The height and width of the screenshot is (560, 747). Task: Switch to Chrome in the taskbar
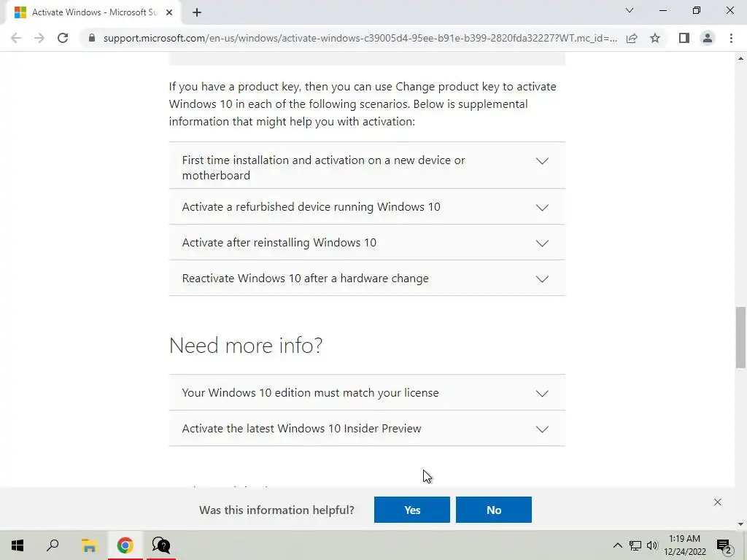(x=125, y=545)
